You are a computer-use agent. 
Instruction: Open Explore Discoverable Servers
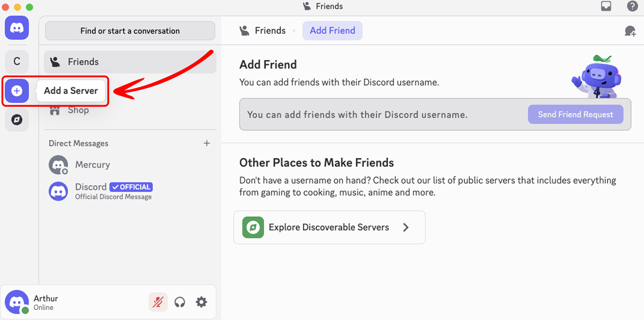[x=329, y=227]
